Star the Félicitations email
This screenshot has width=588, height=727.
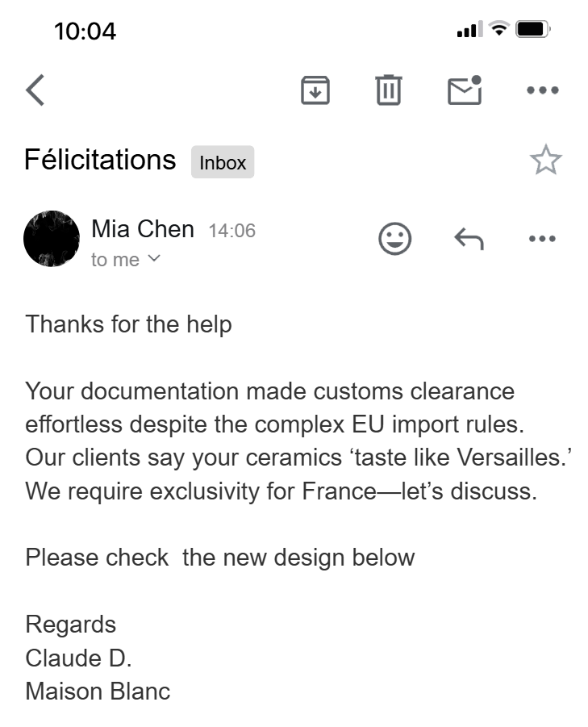click(546, 160)
